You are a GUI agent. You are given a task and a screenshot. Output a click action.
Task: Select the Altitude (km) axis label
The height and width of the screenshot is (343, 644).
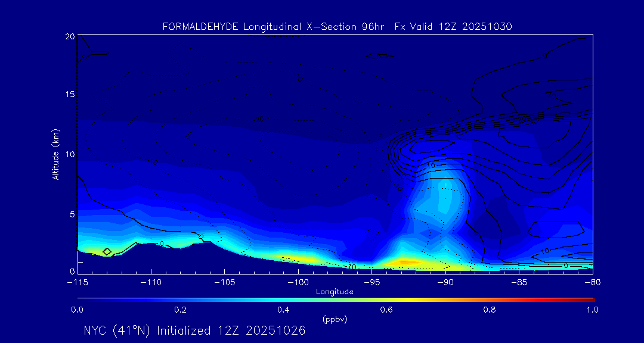(x=56, y=154)
